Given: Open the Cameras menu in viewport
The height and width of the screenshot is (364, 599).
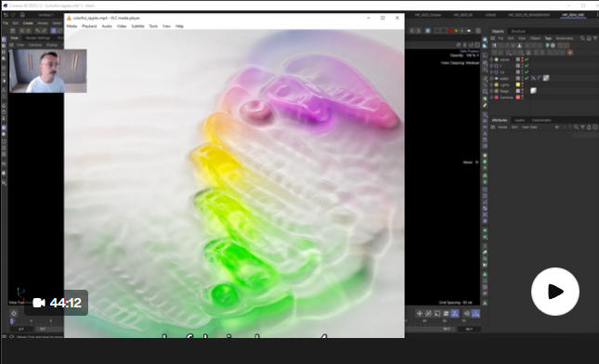Looking at the screenshot, I should click(x=35, y=45).
